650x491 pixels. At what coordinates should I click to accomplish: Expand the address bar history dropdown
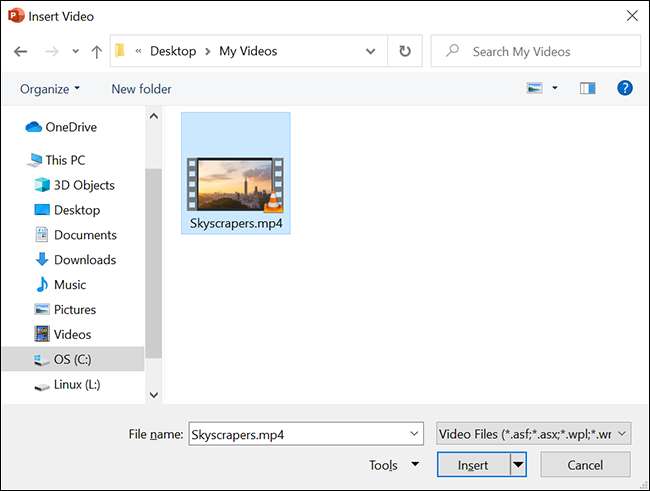coord(371,51)
